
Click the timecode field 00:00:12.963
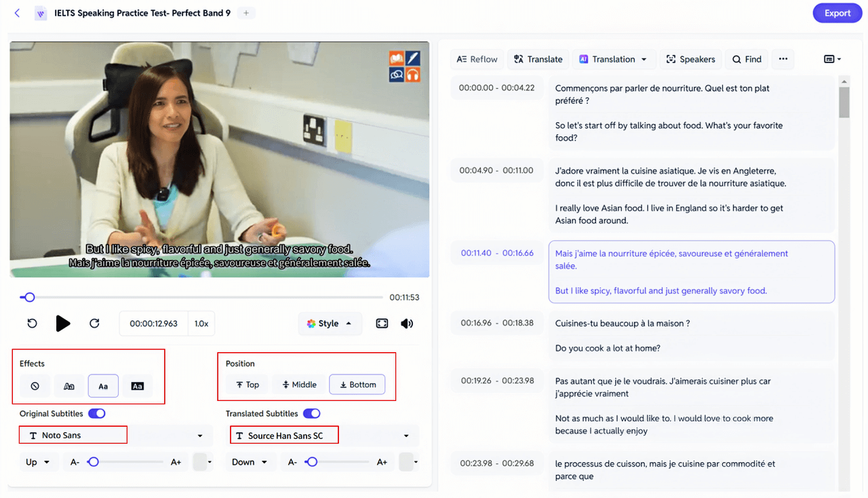(153, 324)
